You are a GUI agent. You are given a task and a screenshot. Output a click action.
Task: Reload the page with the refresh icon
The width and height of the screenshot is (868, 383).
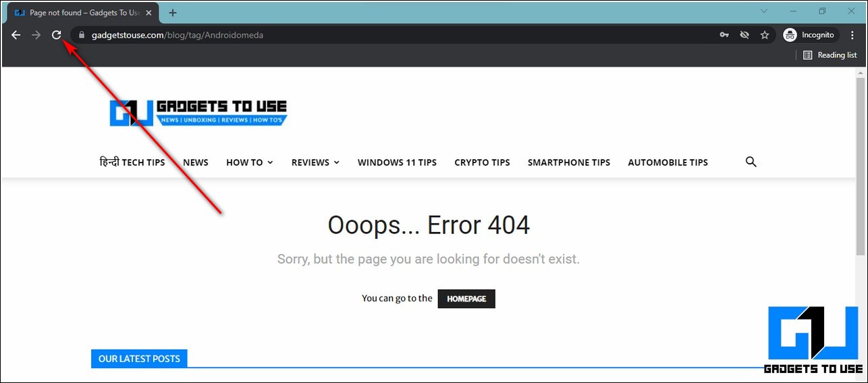(57, 35)
